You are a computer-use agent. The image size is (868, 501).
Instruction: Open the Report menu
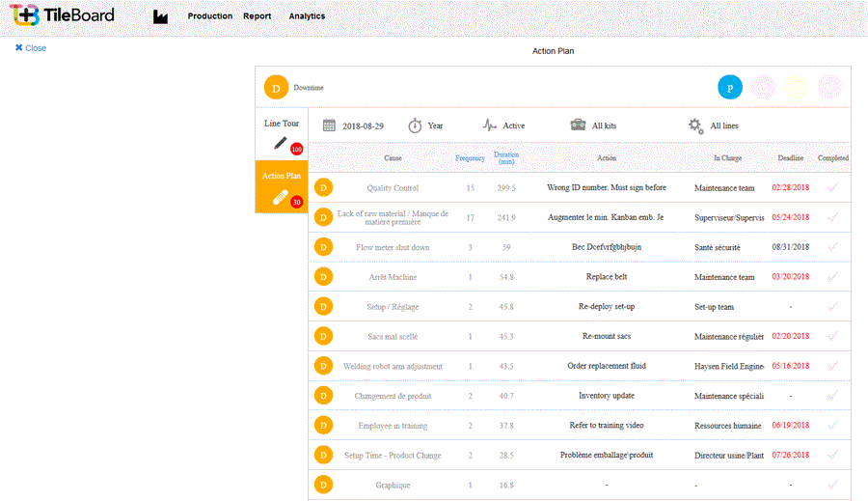pos(257,16)
